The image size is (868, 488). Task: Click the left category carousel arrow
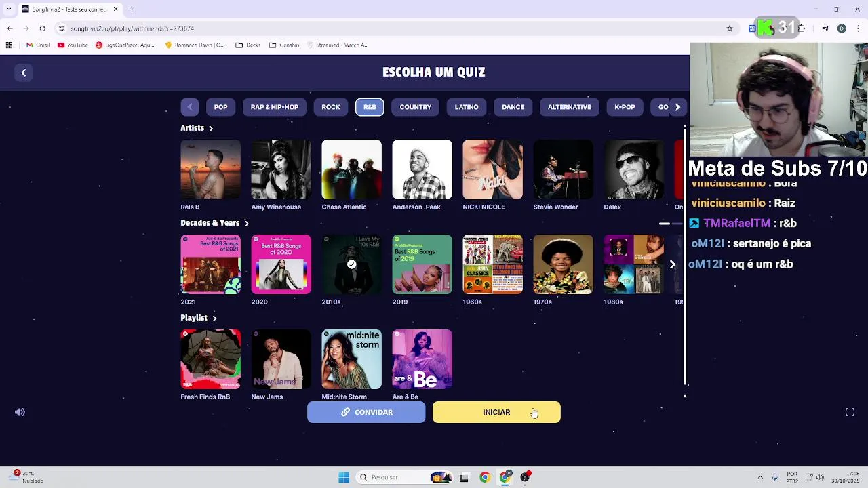(190, 107)
